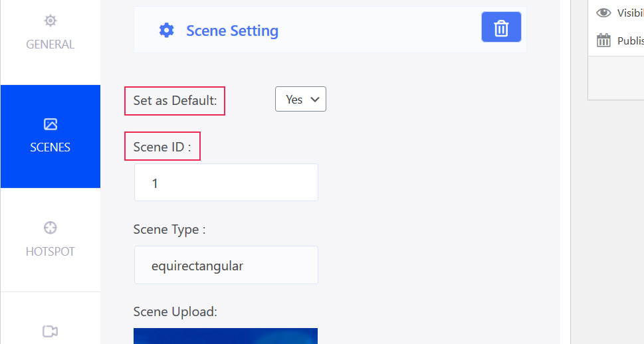Select the SCENES tab label
This screenshot has width=644, height=344.
[50, 147]
